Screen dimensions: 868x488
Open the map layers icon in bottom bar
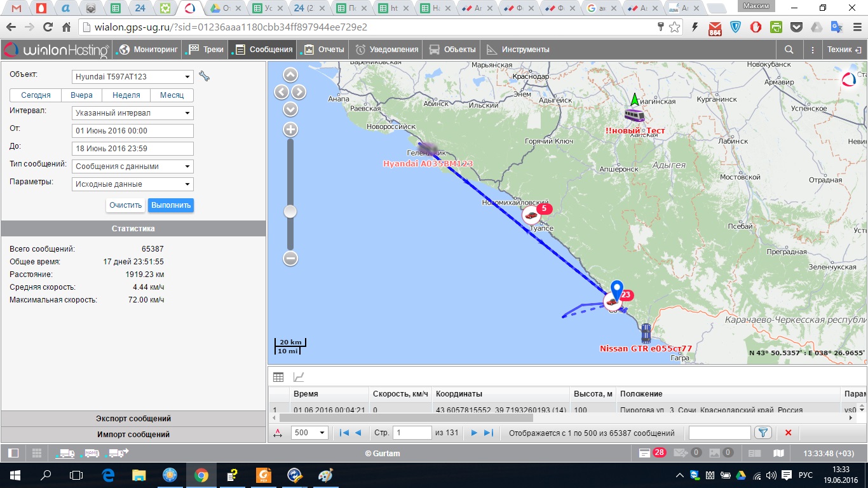point(778,453)
